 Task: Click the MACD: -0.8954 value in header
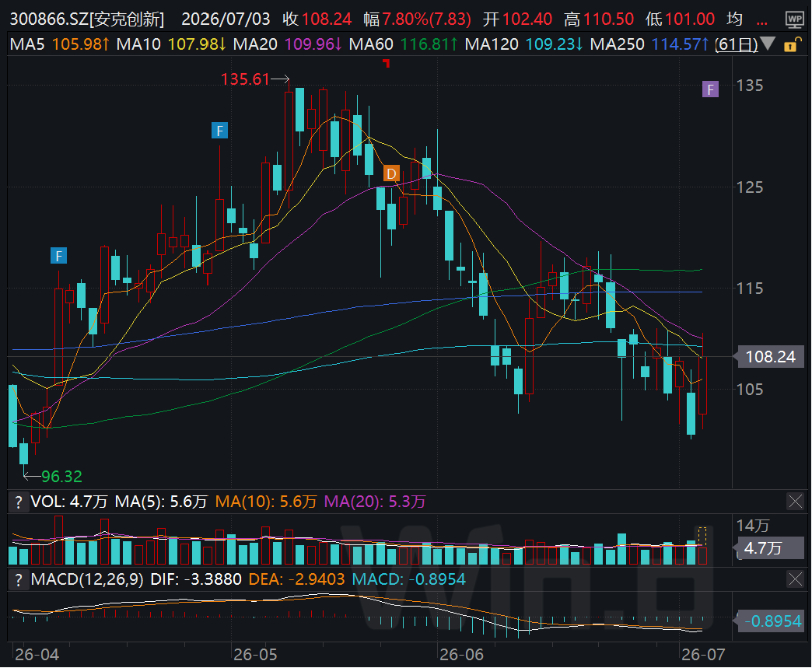coord(408,579)
